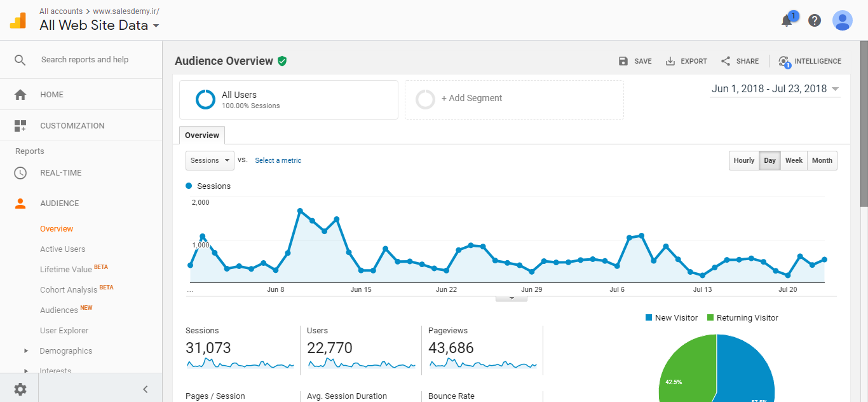Click the Add Segment button
868x402 pixels.
pyautogui.click(x=471, y=99)
